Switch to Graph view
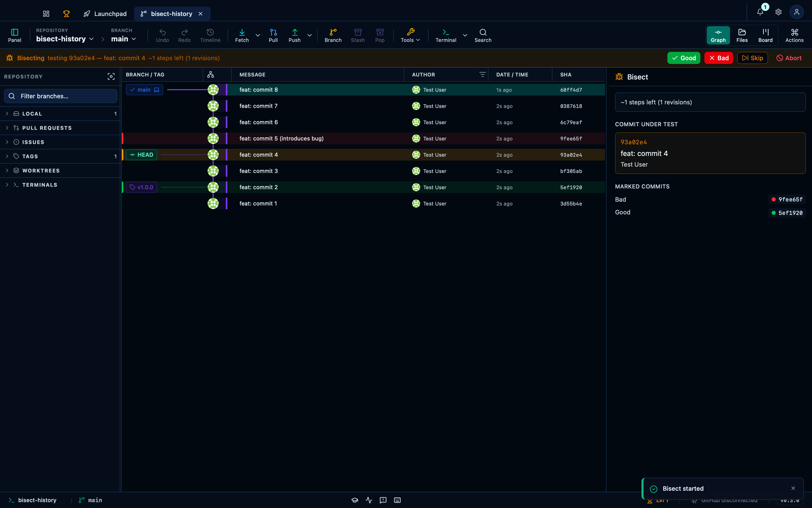The height and width of the screenshot is (508, 812). click(x=718, y=35)
